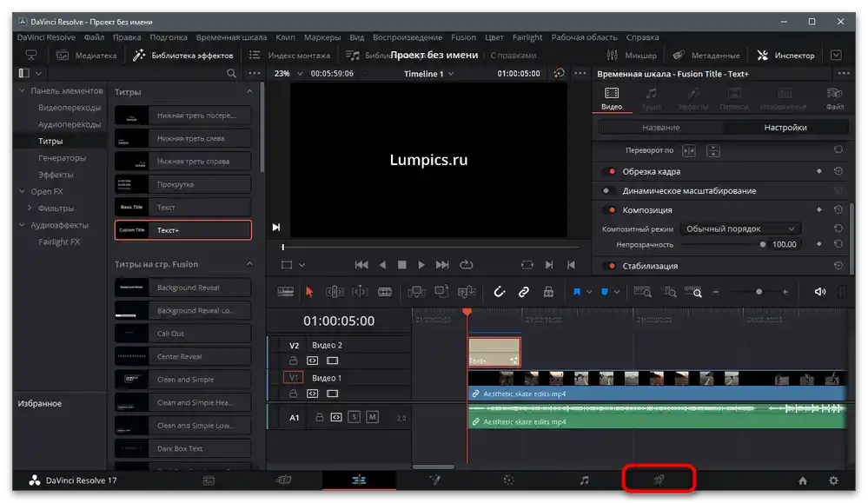The image size is (868, 503).
Task: Reset the Обрезка кадра settings
Action: (838, 171)
